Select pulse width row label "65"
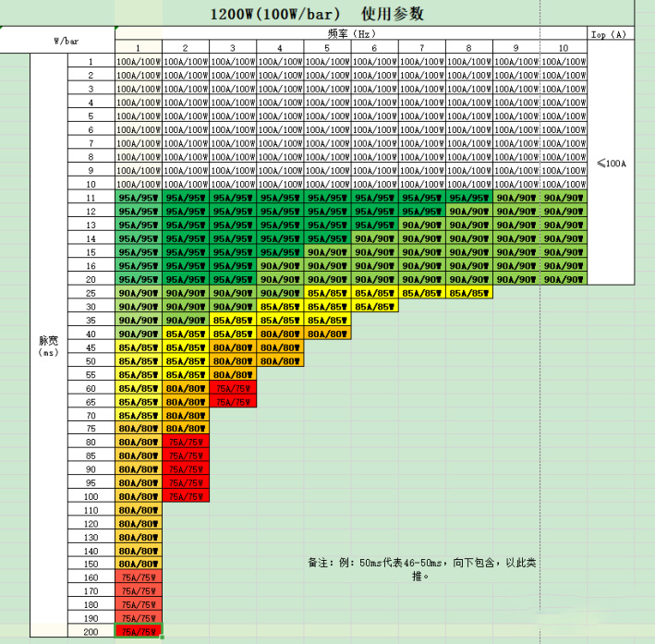This screenshot has height=644, width=655. [91, 402]
